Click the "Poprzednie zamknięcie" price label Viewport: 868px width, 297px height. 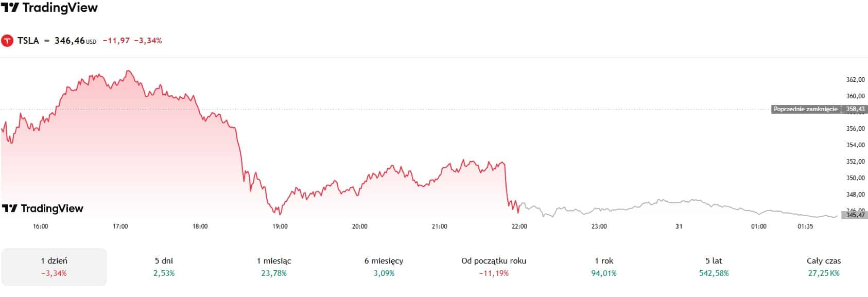(x=806, y=109)
